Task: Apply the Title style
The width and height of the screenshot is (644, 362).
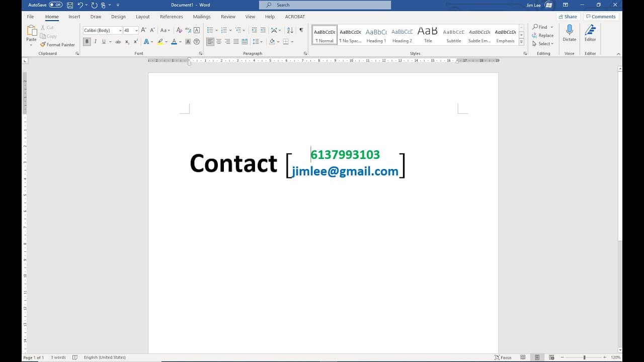Action: point(428,35)
